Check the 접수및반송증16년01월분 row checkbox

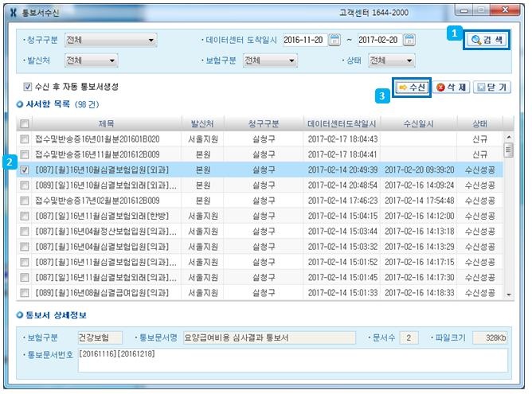click(25, 138)
